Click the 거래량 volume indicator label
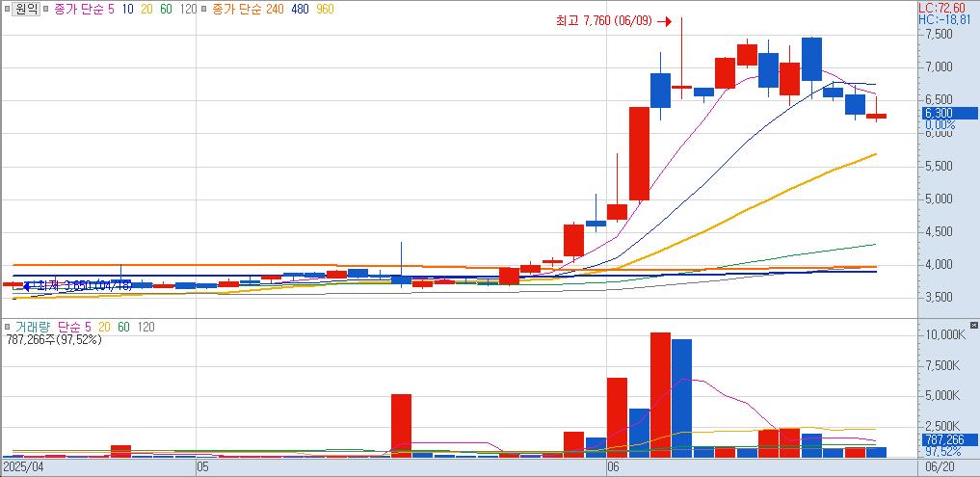Image resolution: width=980 pixels, height=477 pixels. tap(32, 327)
